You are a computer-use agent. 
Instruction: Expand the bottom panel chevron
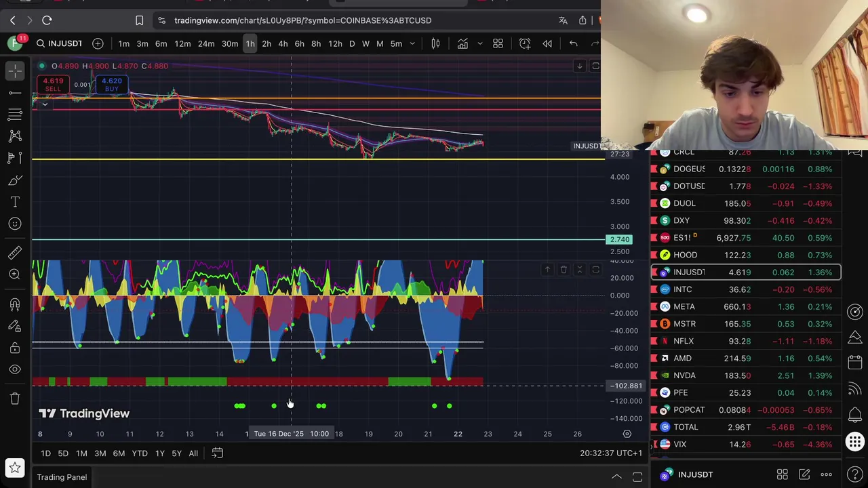click(616, 477)
